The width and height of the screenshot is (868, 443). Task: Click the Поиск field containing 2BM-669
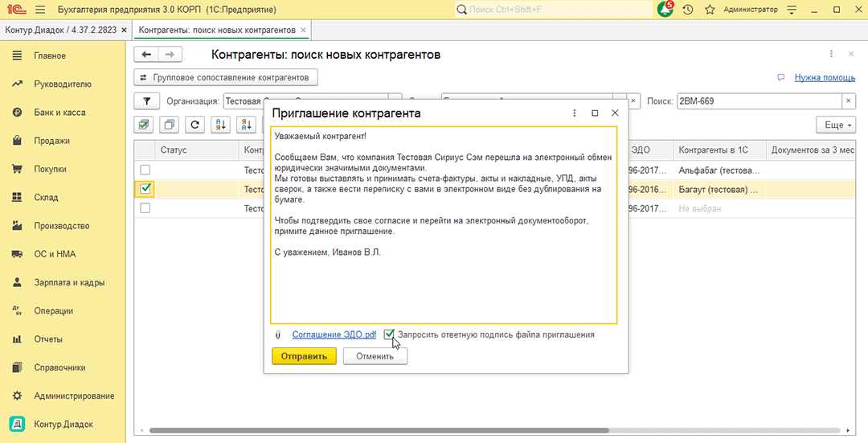759,101
